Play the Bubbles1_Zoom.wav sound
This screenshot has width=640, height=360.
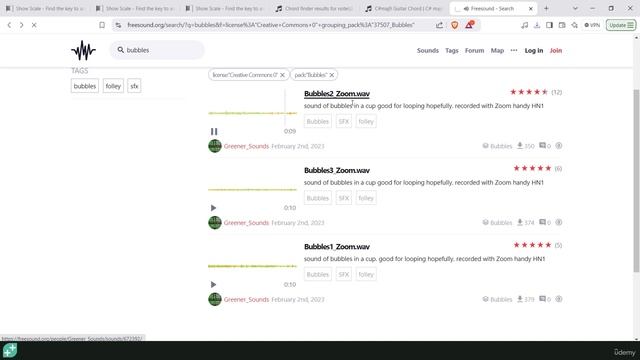point(213,284)
